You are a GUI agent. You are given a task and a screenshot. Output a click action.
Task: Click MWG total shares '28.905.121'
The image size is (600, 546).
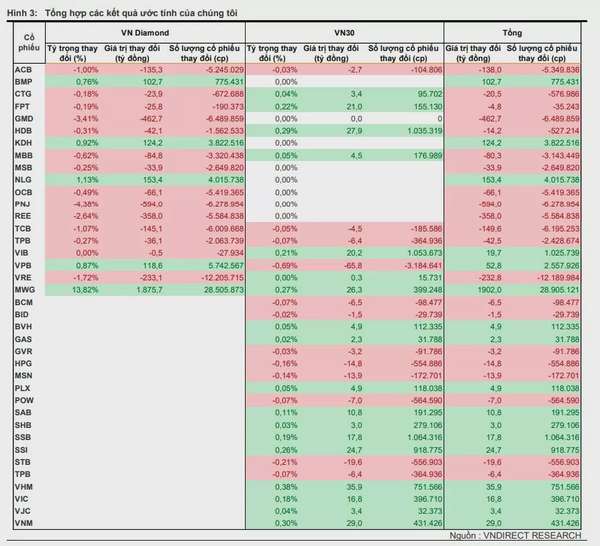point(559,290)
